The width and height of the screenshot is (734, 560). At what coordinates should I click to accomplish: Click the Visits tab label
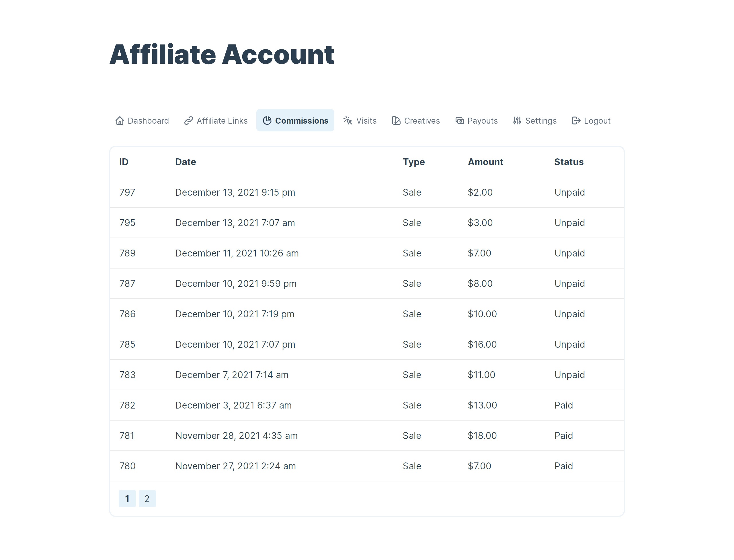point(366,121)
